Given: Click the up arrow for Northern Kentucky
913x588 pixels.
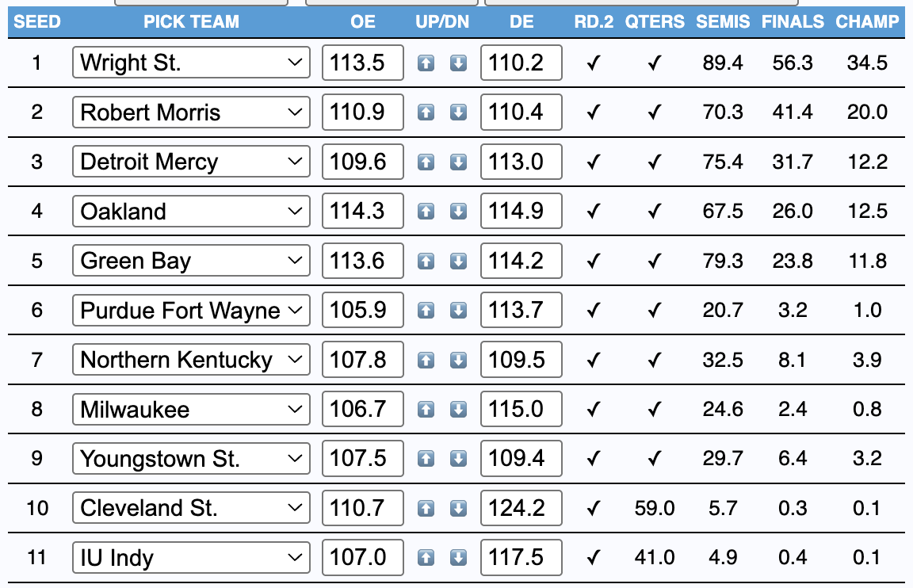Looking at the screenshot, I should [426, 360].
